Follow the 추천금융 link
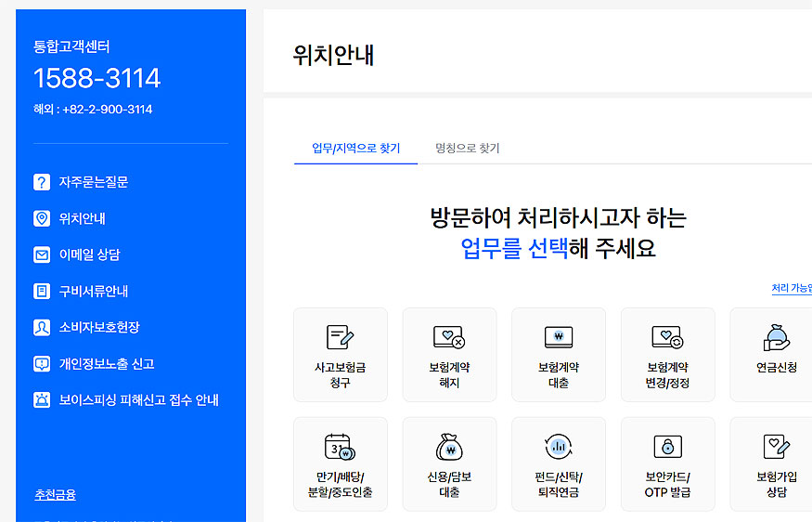This screenshot has width=812, height=522. (x=55, y=494)
